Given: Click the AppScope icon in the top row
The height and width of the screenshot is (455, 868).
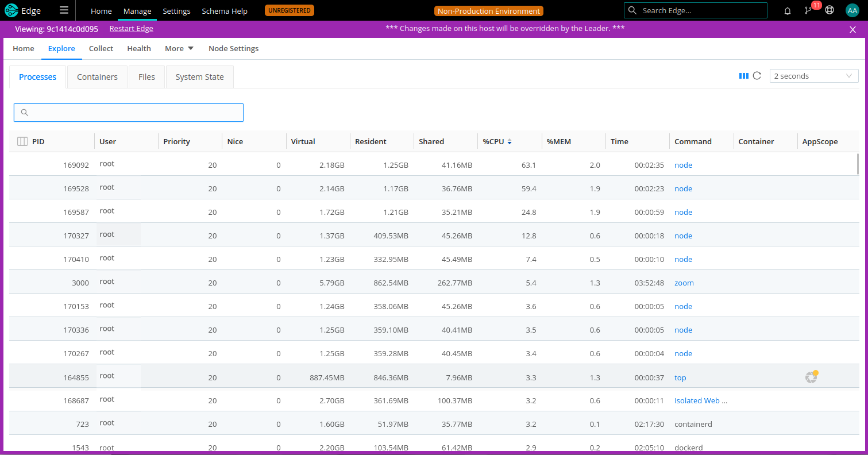Looking at the screenshot, I should (x=811, y=377).
